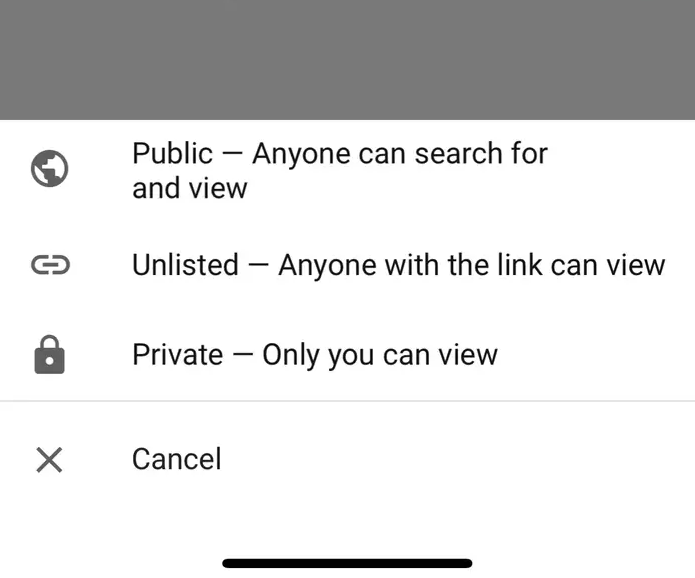Click the padlock icon for Private
This screenshot has height=578, width=695.
click(50, 355)
